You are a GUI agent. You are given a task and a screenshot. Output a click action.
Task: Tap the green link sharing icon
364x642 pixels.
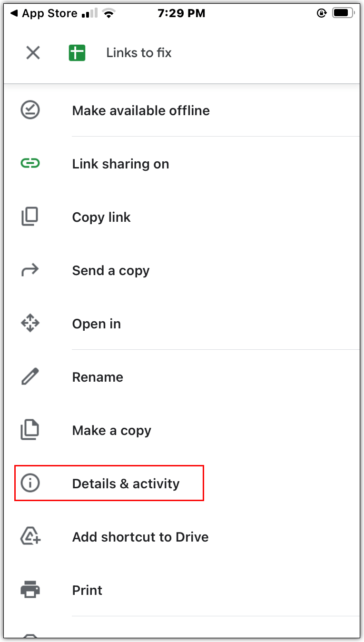pyautogui.click(x=30, y=164)
